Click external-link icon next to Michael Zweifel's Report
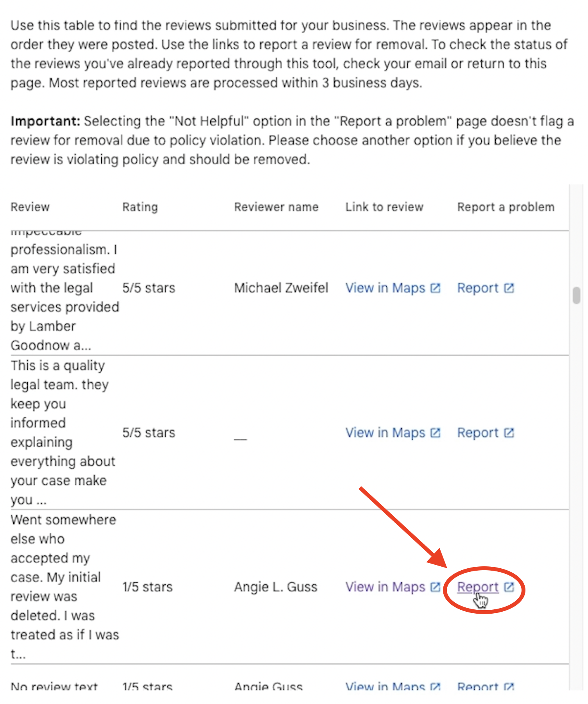The width and height of the screenshot is (588, 704). pos(509,288)
